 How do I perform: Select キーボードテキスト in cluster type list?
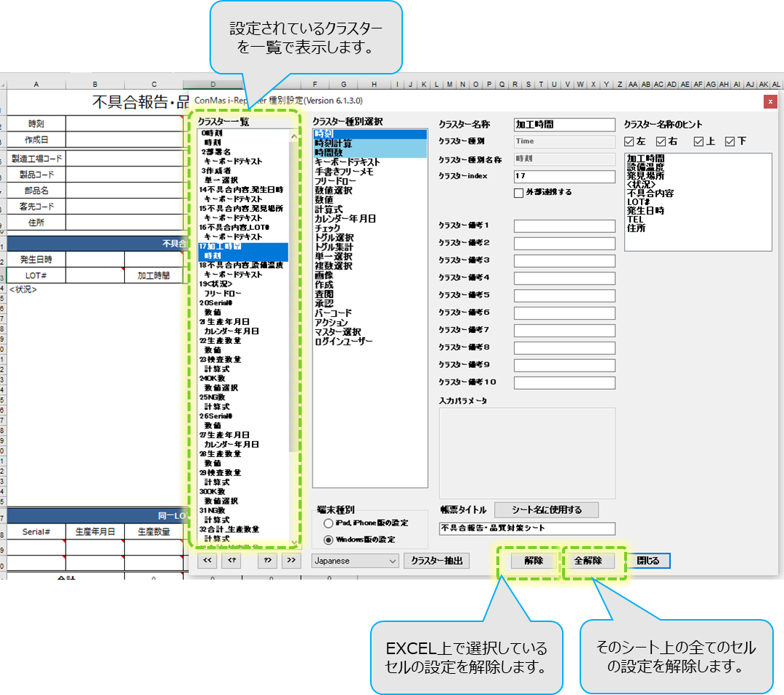pyautogui.click(x=347, y=162)
